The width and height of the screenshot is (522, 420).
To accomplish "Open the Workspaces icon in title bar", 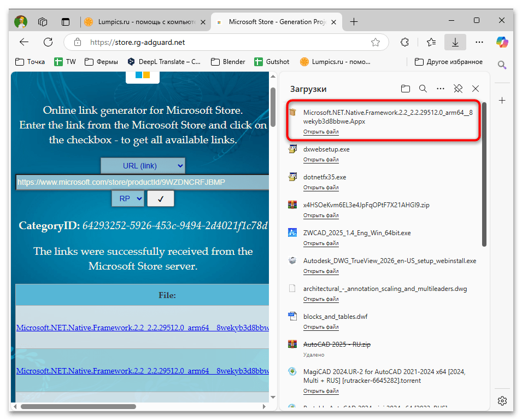I will click(43, 22).
